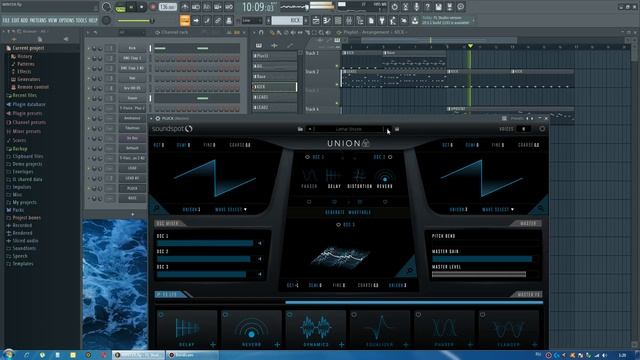Expand the Delay module with plus button
This screenshot has height=360, width=640.
pos(213,345)
